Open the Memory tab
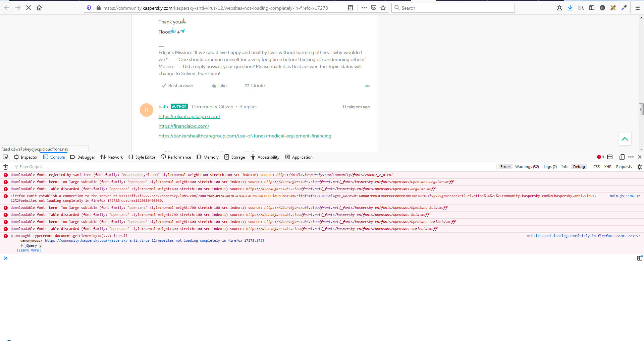Screen dimensions: 644x341 click(207, 157)
